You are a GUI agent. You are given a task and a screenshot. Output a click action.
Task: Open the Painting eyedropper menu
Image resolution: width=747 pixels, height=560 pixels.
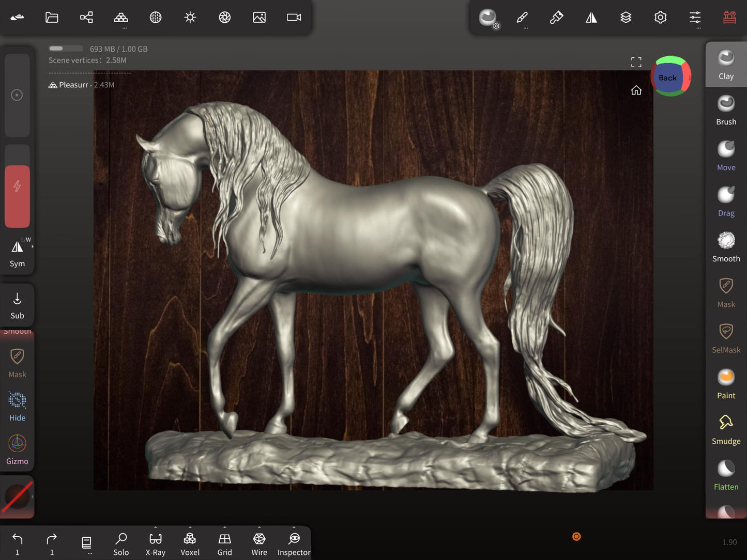point(557,18)
